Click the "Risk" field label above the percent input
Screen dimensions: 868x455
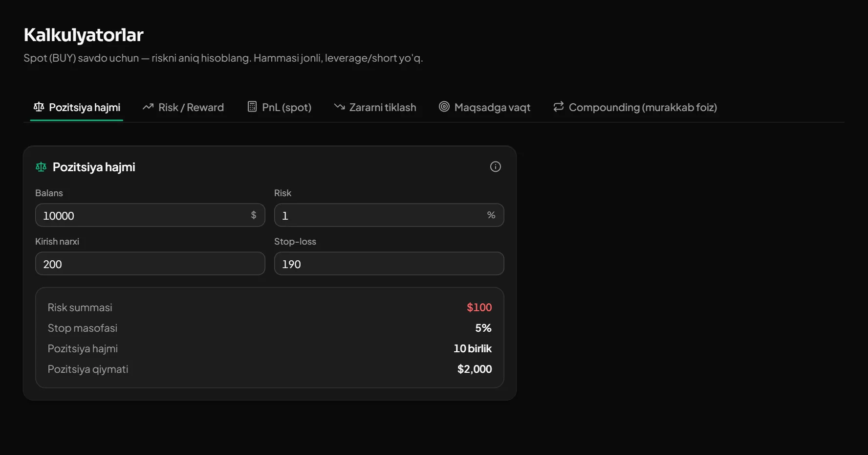pos(282,193)
